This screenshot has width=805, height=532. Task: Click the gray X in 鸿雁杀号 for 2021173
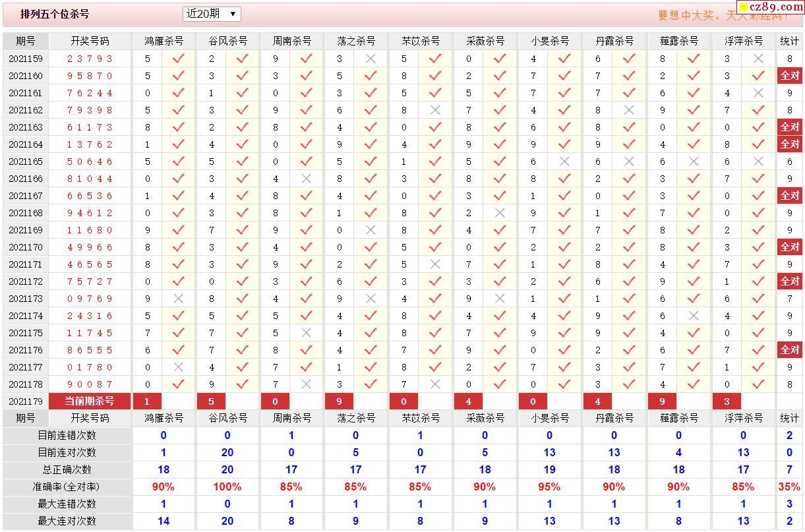[178, 299]
